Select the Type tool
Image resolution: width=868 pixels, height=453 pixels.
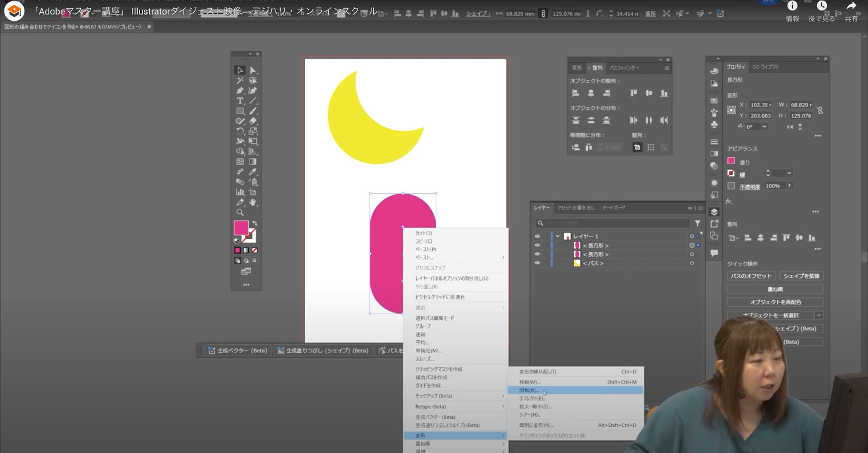(240, 101)
